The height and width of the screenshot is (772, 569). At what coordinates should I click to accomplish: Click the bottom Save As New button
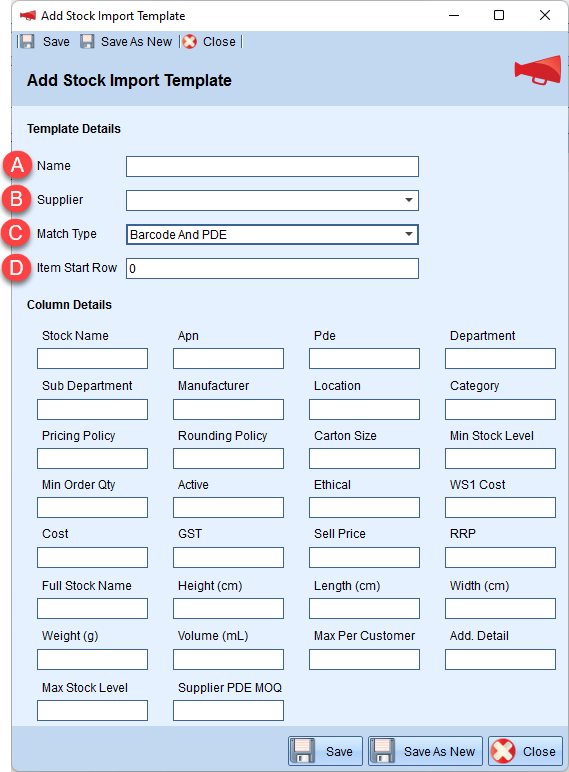426,751
